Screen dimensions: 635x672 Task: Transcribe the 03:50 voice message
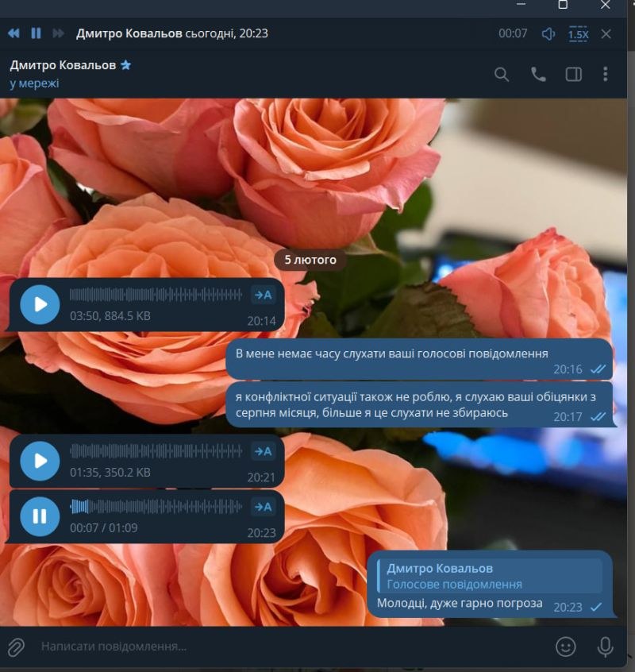click(263, 295)
